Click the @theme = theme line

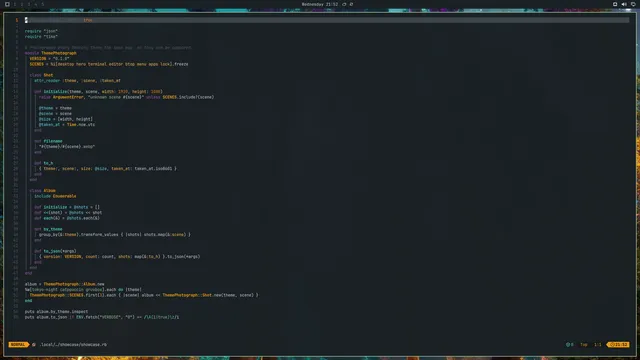pyautogui.click(x=55, y=108)
